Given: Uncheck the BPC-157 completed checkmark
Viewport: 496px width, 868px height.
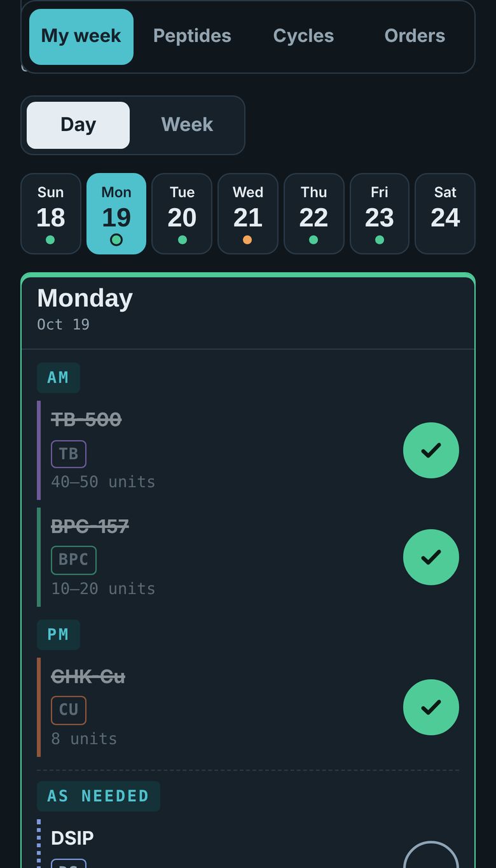Looking at the screenshot, I should tap(431, 557).
